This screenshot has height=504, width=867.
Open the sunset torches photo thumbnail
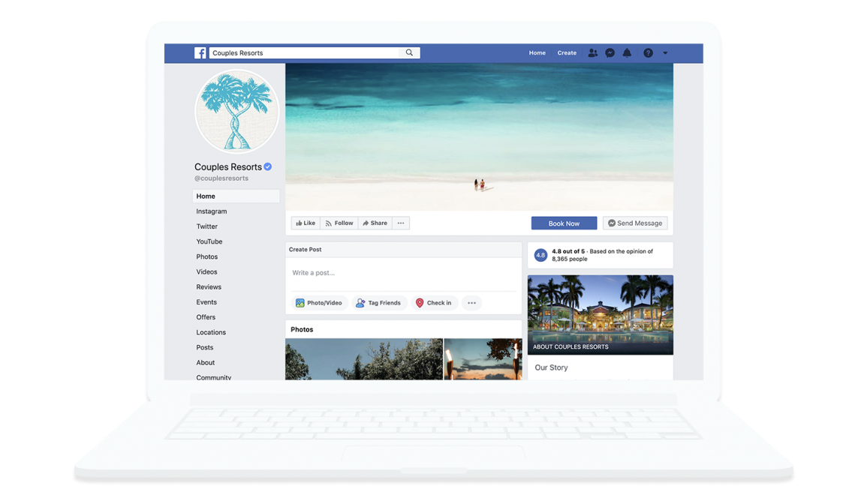(483, 359)
